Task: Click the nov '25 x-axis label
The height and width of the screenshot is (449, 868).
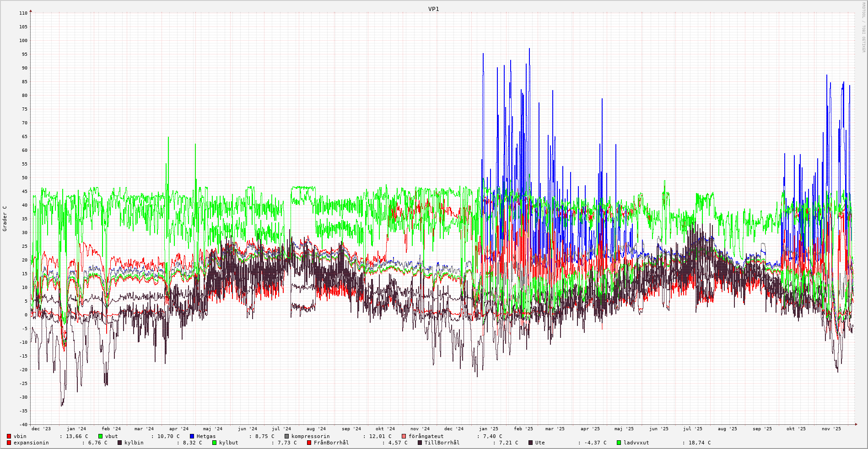Action: (x=831, y=429)
